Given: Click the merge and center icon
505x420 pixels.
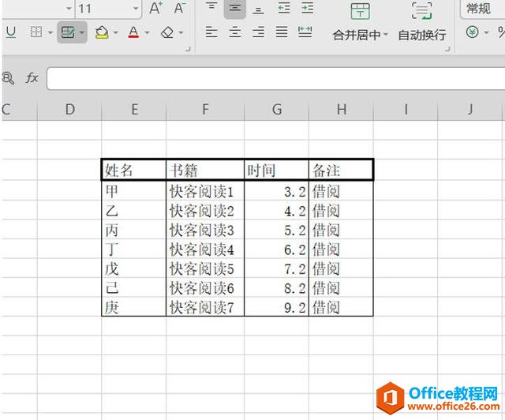Looking at the screenshot, I should pos(360,11).
